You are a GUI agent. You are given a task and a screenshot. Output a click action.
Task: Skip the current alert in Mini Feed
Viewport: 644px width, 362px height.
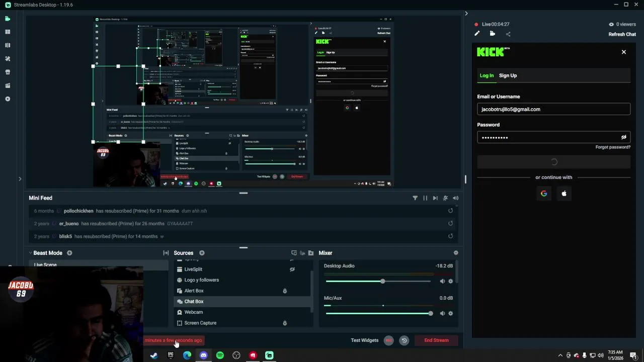(x=435, y=198)
